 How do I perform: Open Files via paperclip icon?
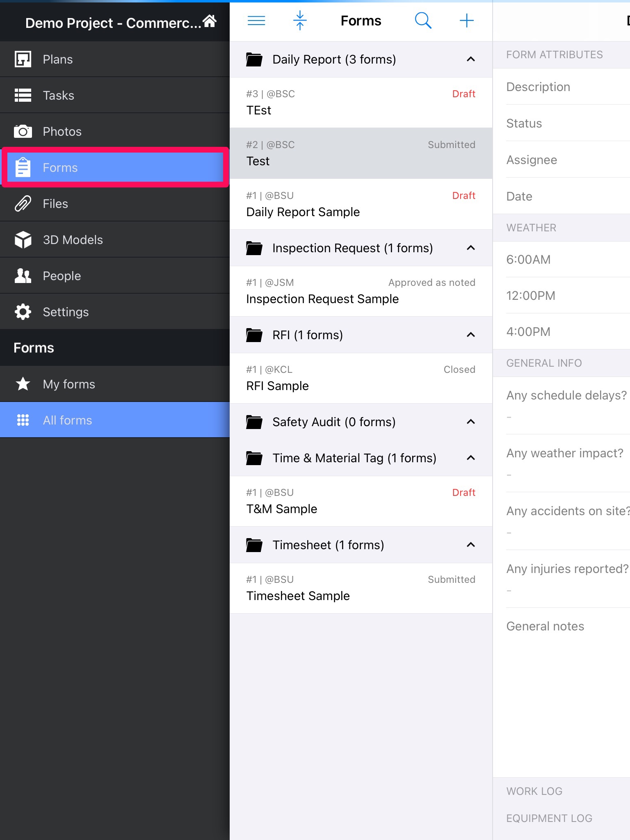23,203
